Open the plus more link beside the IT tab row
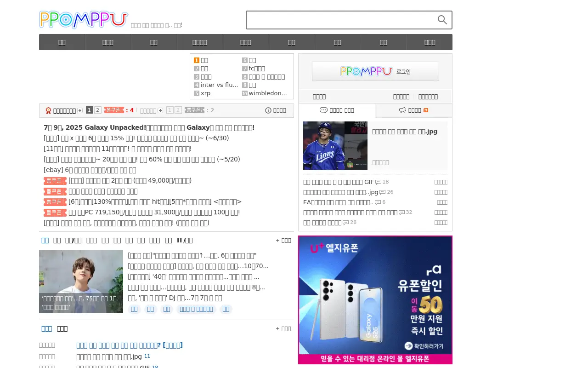This screenshot has height=368, width=588. pos(283,240)
